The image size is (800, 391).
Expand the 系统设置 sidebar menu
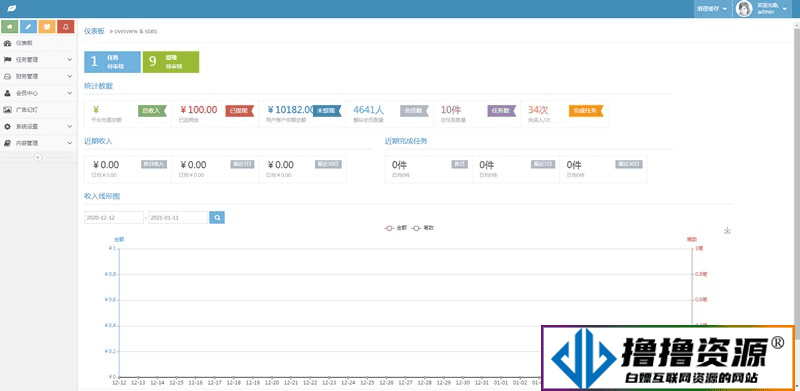[39, 126]
